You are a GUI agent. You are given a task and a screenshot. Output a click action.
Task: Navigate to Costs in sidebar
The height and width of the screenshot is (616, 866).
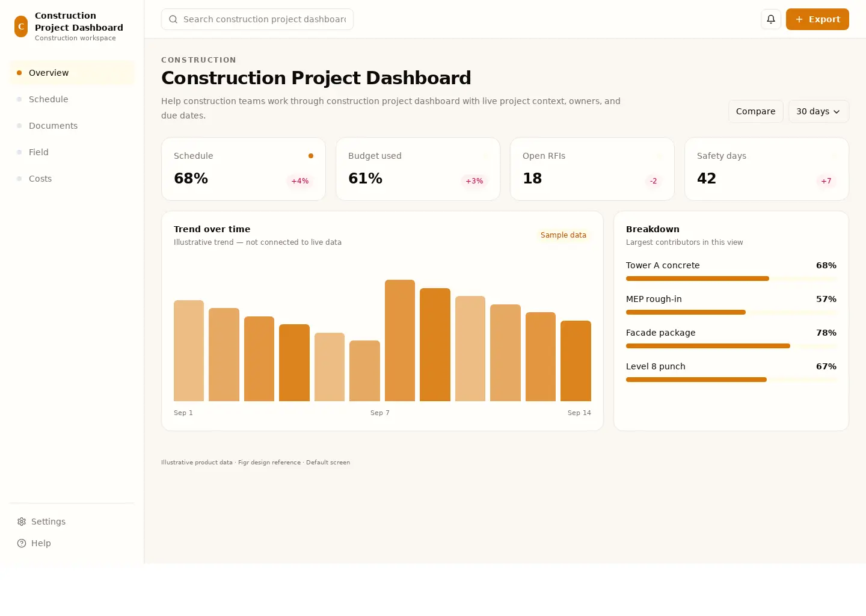[72, 179]
